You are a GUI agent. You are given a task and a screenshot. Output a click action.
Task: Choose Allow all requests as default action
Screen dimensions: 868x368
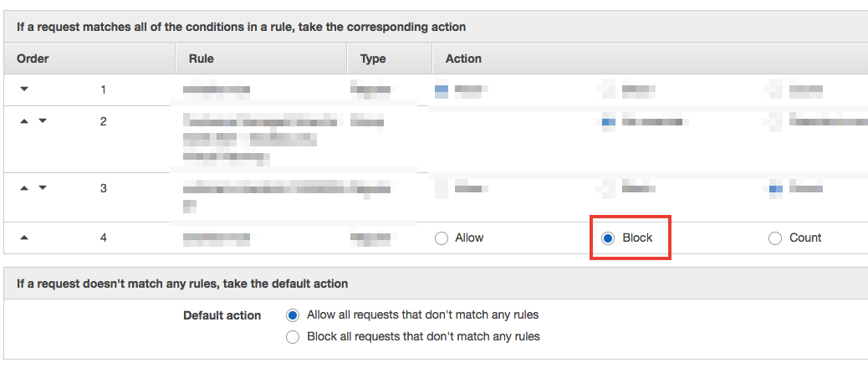tap(293, 315)
